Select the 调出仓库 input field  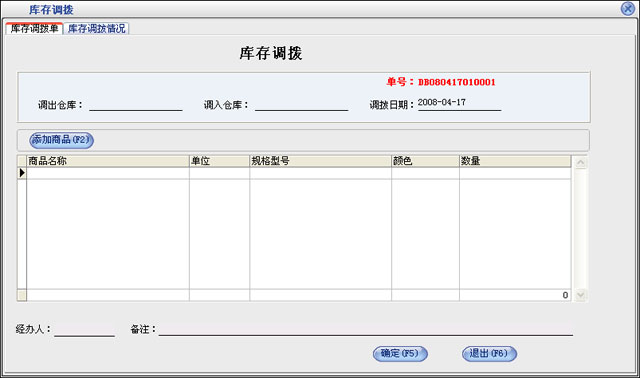(136, 105)
